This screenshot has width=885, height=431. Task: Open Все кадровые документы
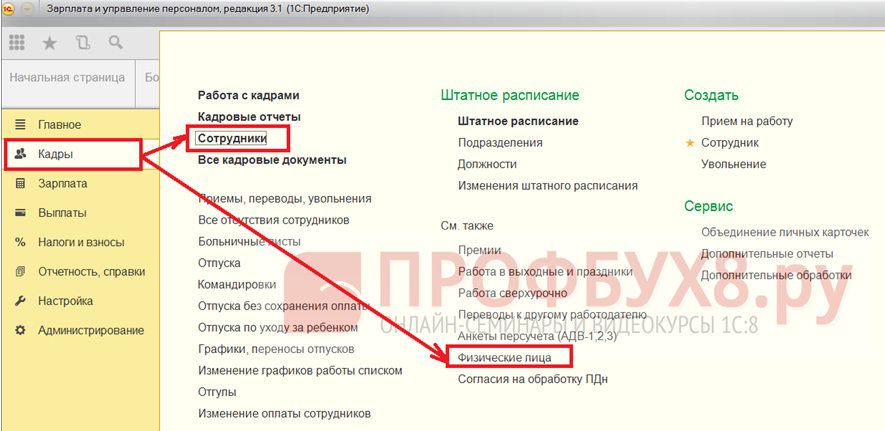(x=272, y=160)
